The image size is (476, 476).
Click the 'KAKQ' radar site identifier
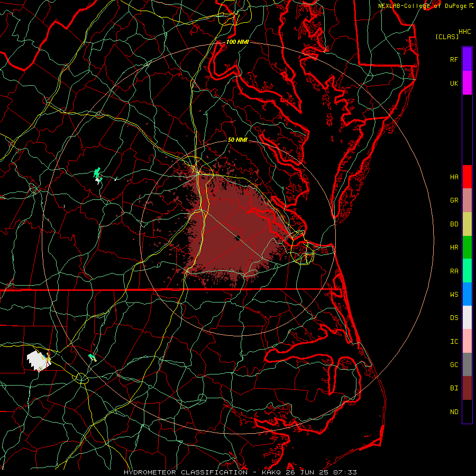(x=271, y=472)
